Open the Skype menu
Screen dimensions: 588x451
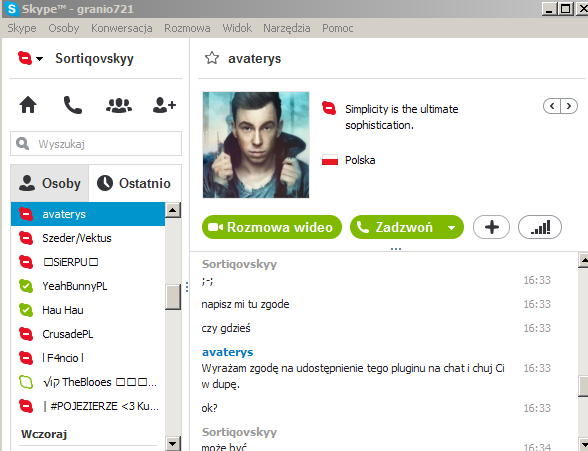[x=22, y=28]
